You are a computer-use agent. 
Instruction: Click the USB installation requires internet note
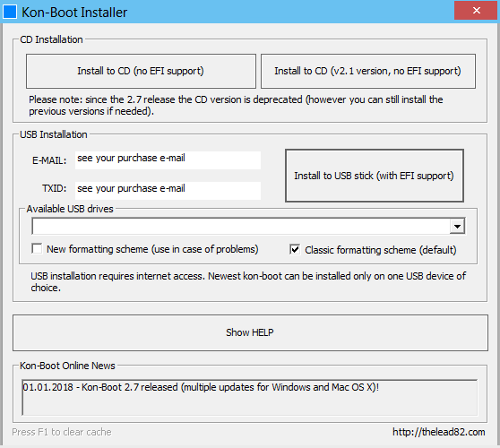[248, 281]
